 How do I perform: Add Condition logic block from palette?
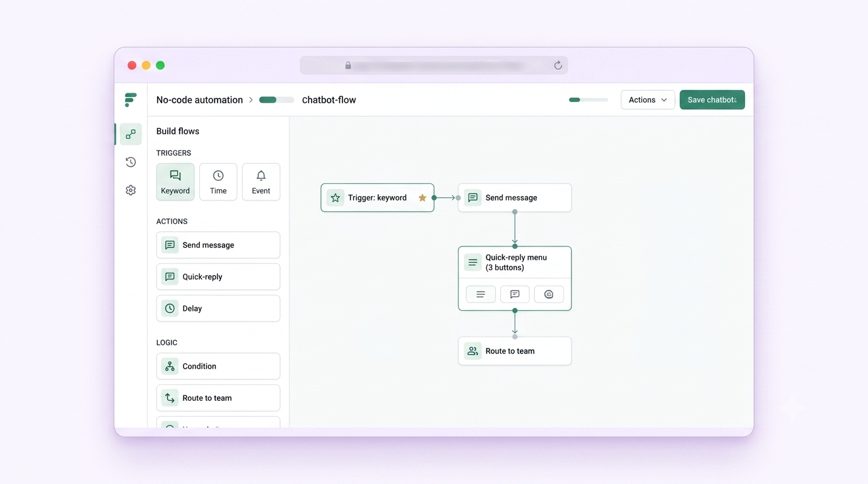click(218, 366)
